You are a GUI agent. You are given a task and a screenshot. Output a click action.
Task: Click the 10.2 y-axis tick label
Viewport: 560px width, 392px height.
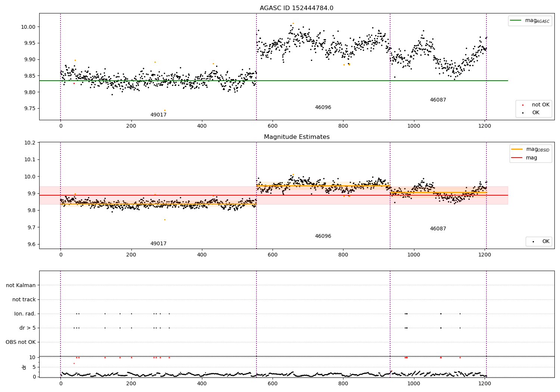coord(31,143)
